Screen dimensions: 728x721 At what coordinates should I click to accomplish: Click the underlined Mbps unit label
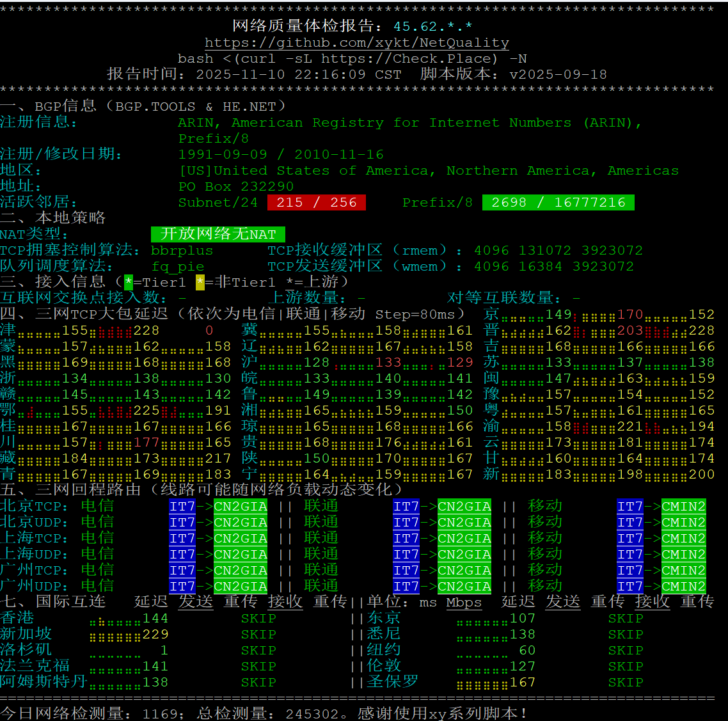coord(464,603)
